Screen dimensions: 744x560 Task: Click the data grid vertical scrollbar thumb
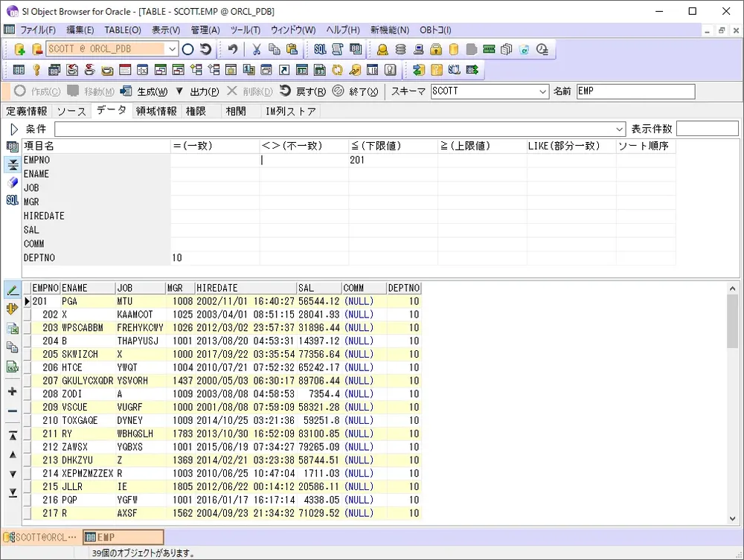732,321
